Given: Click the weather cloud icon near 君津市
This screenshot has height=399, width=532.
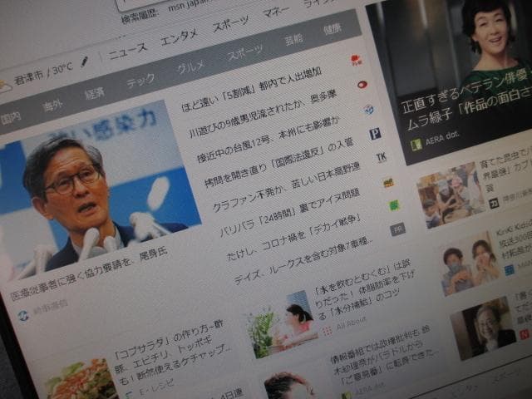Looking at the screenshot, I should pyautogui.click(x=4, y=85).
